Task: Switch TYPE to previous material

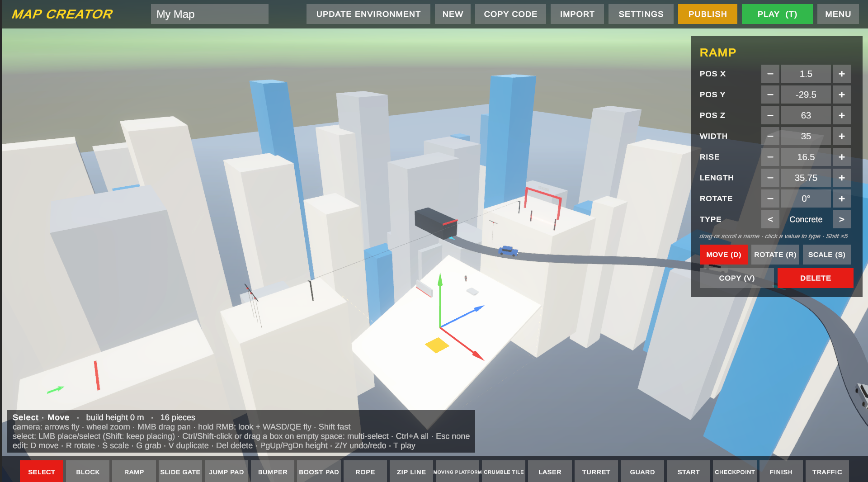Action: [770, 219]
